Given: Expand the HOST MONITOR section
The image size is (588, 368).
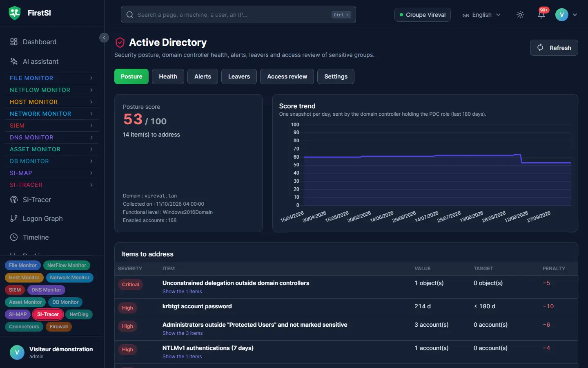Looking at the screenshot, I should [x=52, y=102].
